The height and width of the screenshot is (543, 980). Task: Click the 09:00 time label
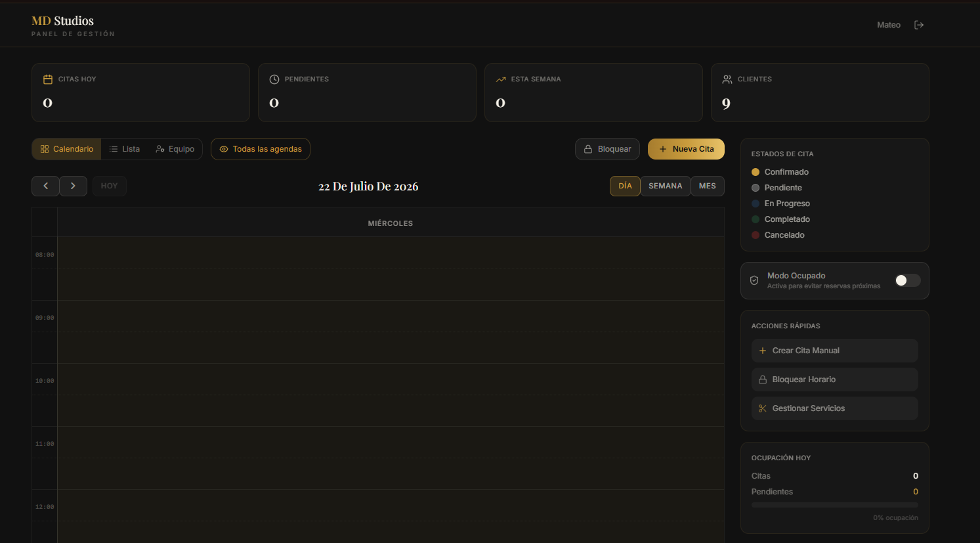[x=45, y=318]
